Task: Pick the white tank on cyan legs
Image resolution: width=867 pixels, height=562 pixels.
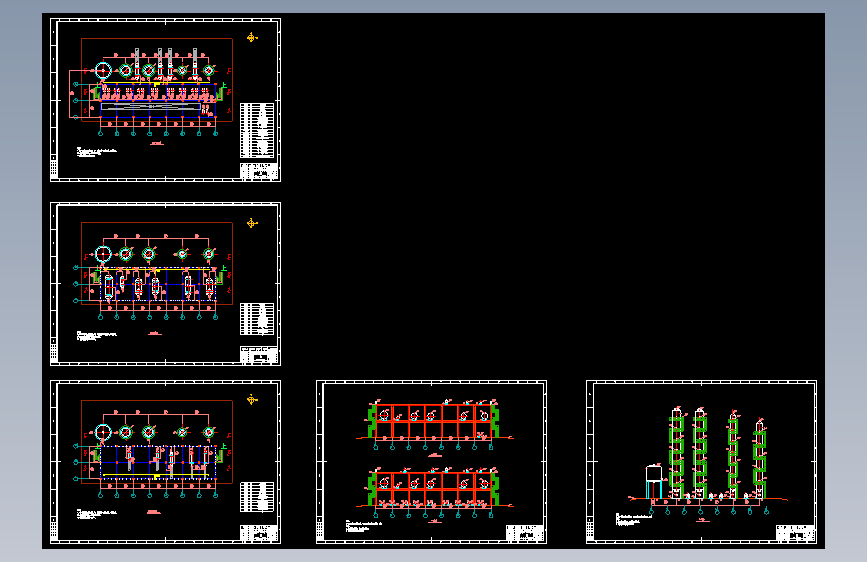Action: [654, 482]
